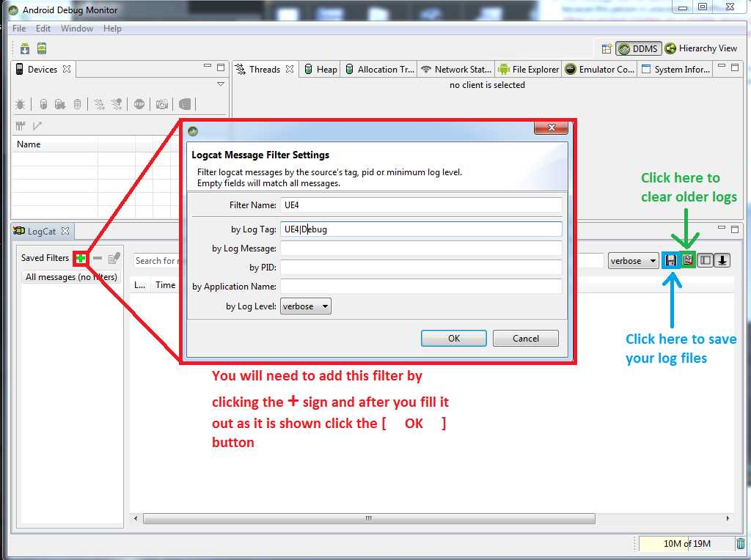Click the systrace icon below Devices toolbar

pos(20,126)
